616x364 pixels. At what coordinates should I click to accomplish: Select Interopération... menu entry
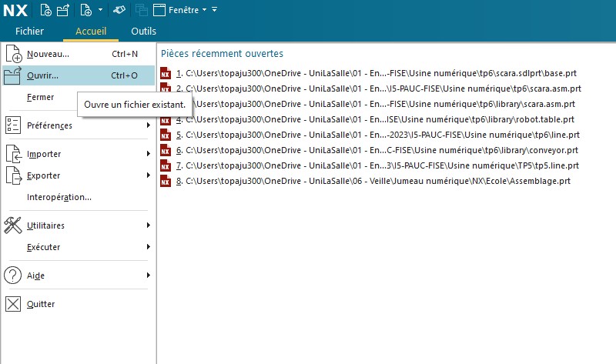pyautogui.click(x=59, y=197)
